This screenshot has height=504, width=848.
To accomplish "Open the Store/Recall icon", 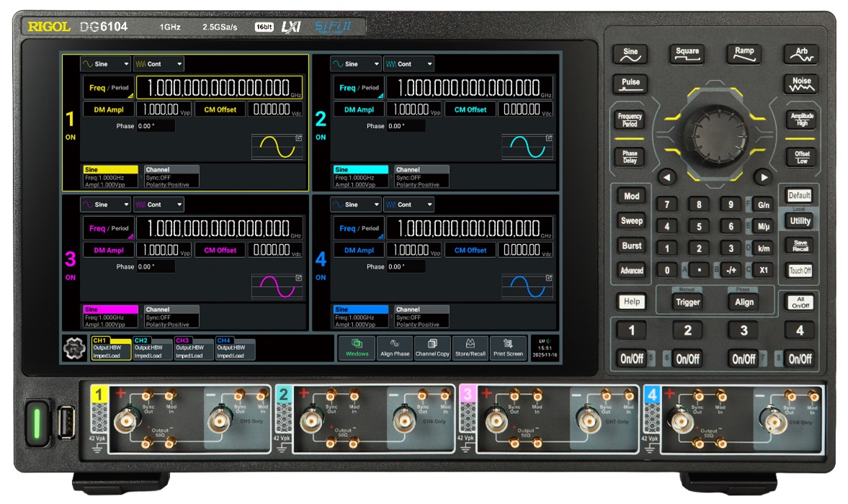I will [470, 348].
